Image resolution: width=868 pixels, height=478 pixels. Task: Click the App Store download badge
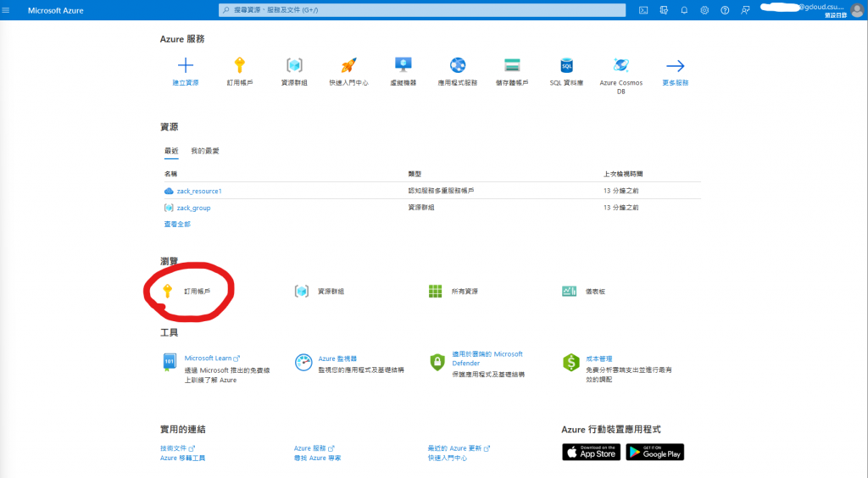coord(591,452)
